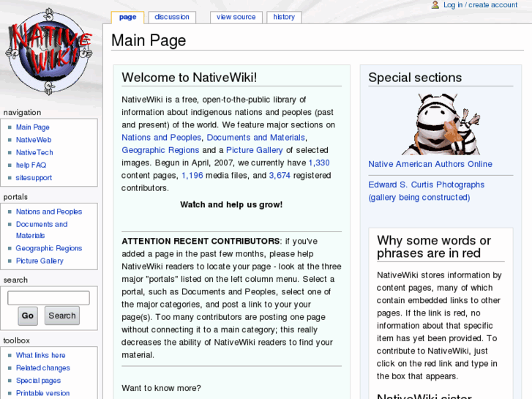Open What links here in toolbox

pyautogui.click(x=41, y=355)
